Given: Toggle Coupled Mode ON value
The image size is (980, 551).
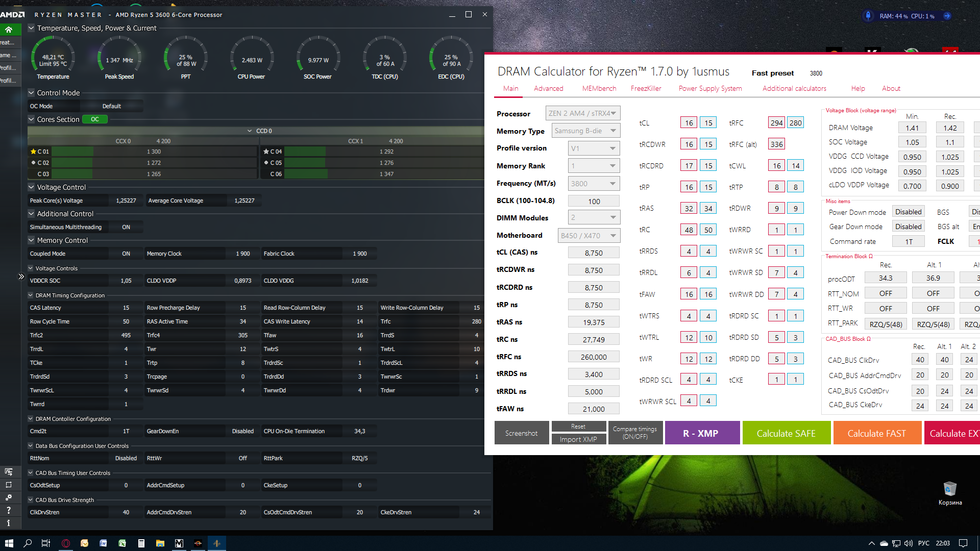Looking at the screenshot, I should click(x=126, y=254).
